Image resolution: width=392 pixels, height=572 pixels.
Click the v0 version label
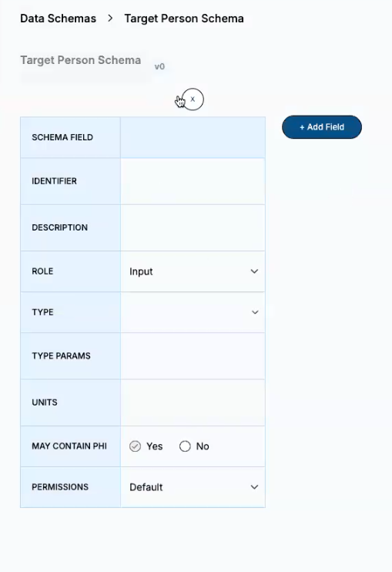(x=159, y=67)
